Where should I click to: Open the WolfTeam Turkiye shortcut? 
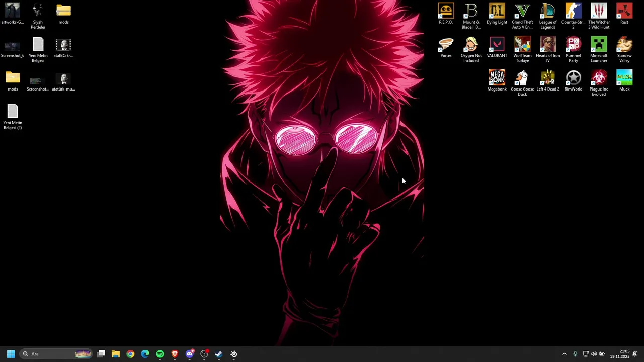coord(522,50)
